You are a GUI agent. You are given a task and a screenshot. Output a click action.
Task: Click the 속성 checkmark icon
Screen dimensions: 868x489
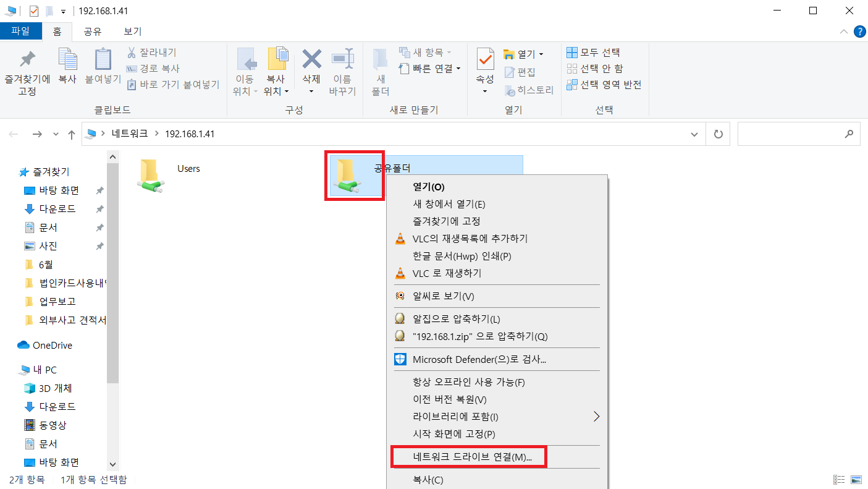(x=485, y=59)
